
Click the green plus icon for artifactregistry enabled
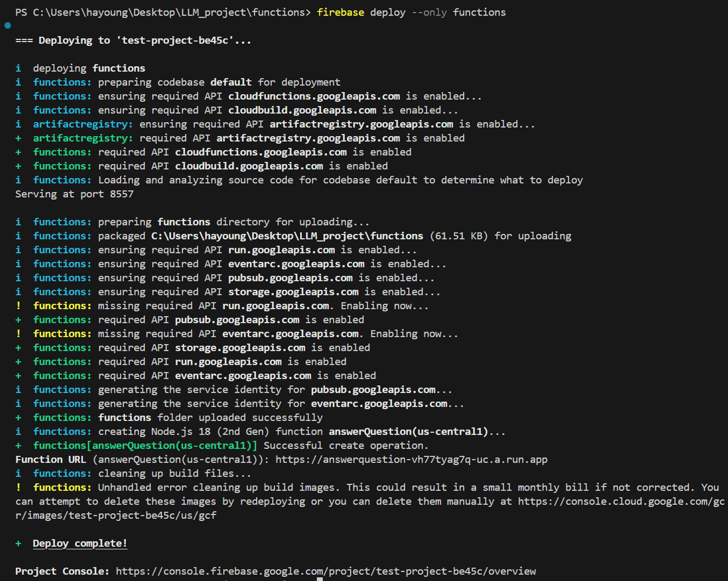(18, 138)
